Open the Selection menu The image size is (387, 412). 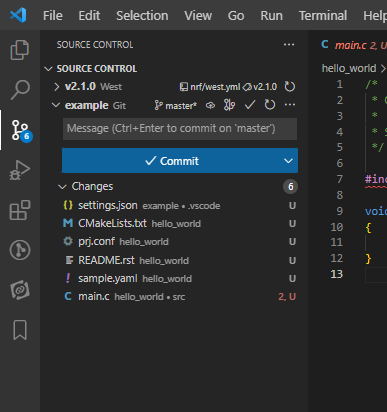pyautogui.click(x=142, y=15)
